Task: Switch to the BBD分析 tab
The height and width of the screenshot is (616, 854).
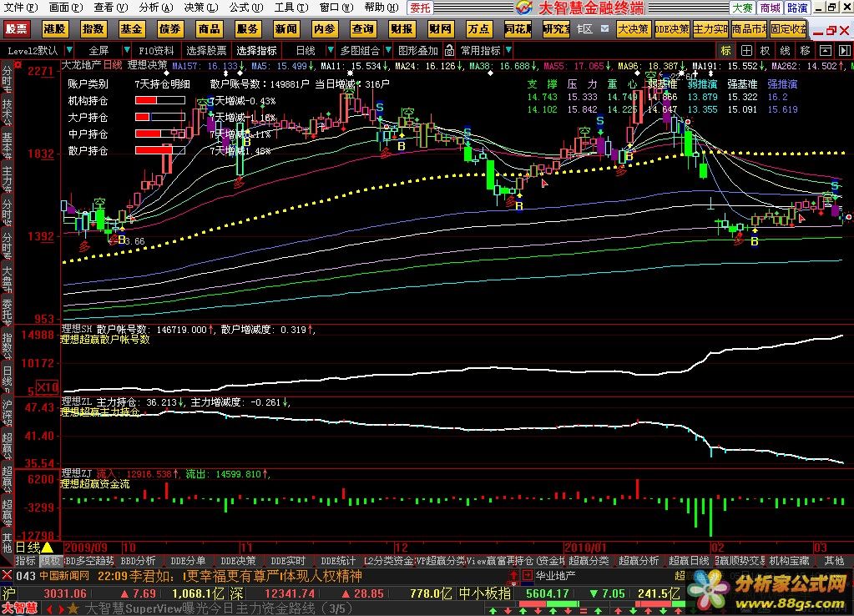Action: (138, 560)
